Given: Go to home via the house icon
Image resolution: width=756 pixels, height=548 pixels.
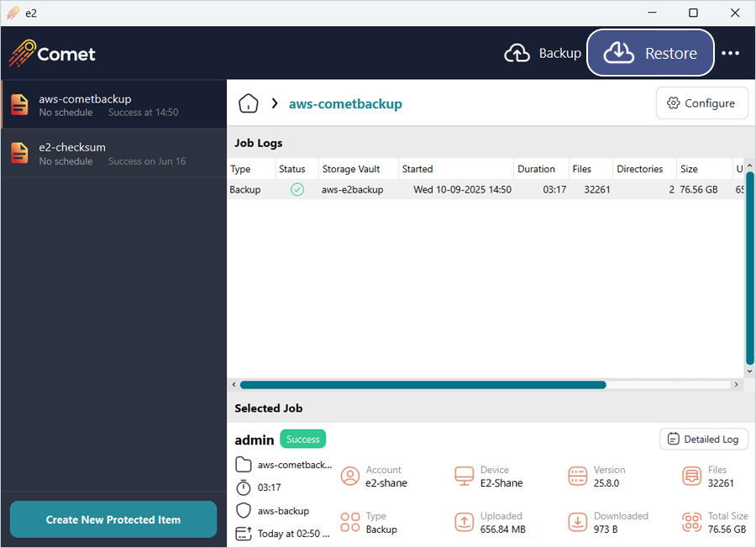Looking at the screenshot, I should tap(249, 103).
